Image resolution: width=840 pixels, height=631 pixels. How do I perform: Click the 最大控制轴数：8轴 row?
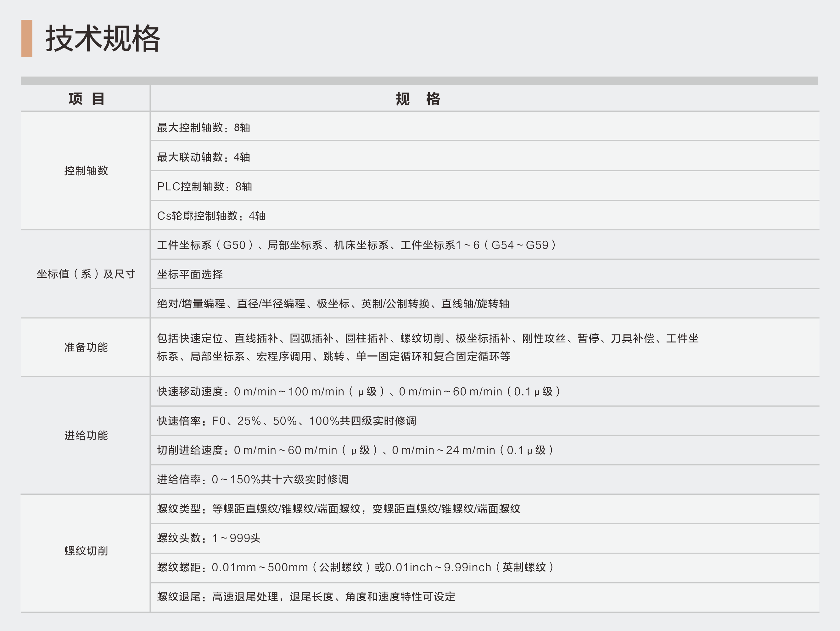coord(204,128)
